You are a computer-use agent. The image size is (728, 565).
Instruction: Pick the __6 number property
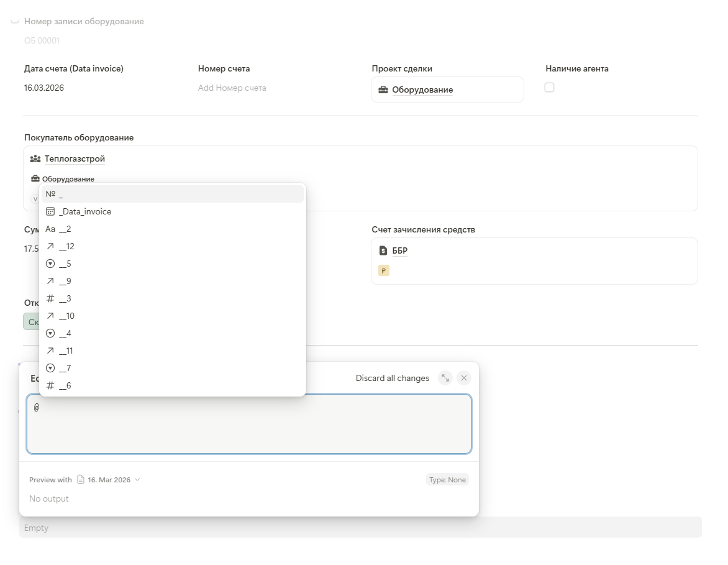coord(173,385)
